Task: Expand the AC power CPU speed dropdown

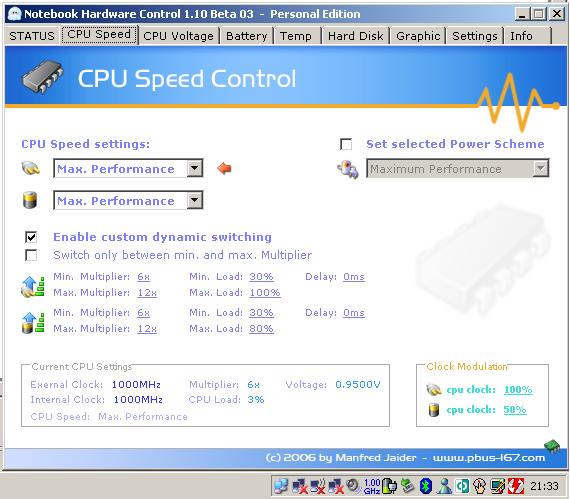Action: coord(195,168)
